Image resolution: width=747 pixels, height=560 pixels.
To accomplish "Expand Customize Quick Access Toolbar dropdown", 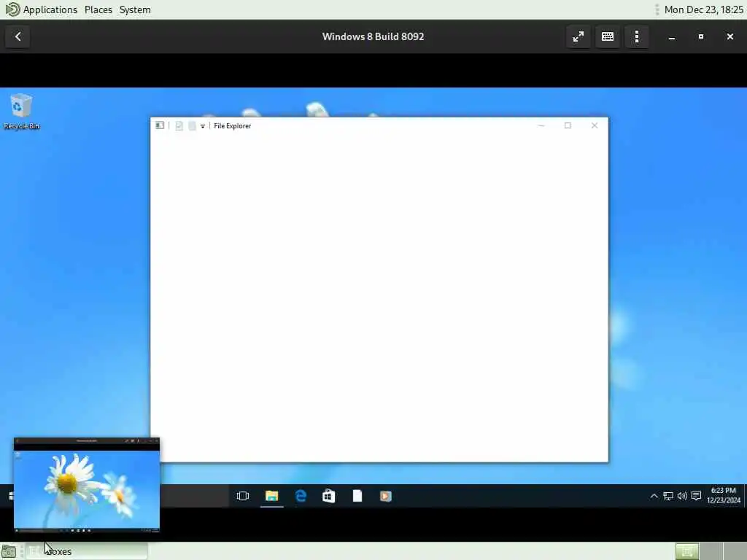I will (203, 126).
